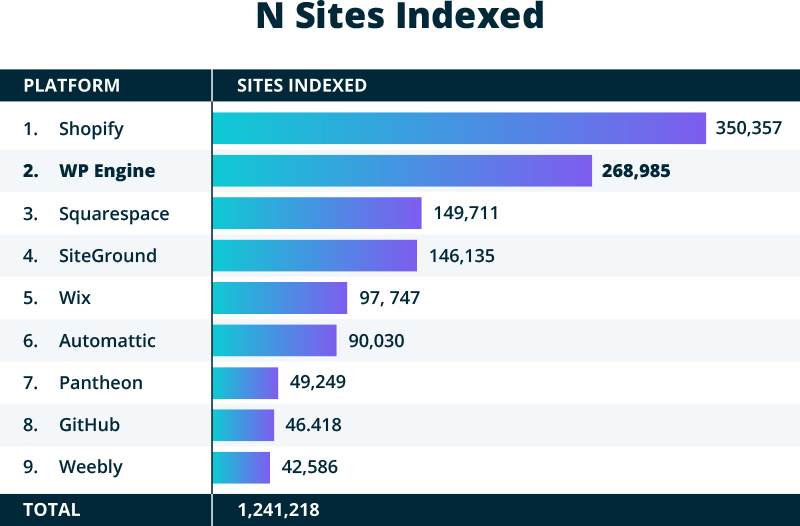The image size is (800, 526).
Task: Select the SiteGround platform label
Action: [108, 256]
